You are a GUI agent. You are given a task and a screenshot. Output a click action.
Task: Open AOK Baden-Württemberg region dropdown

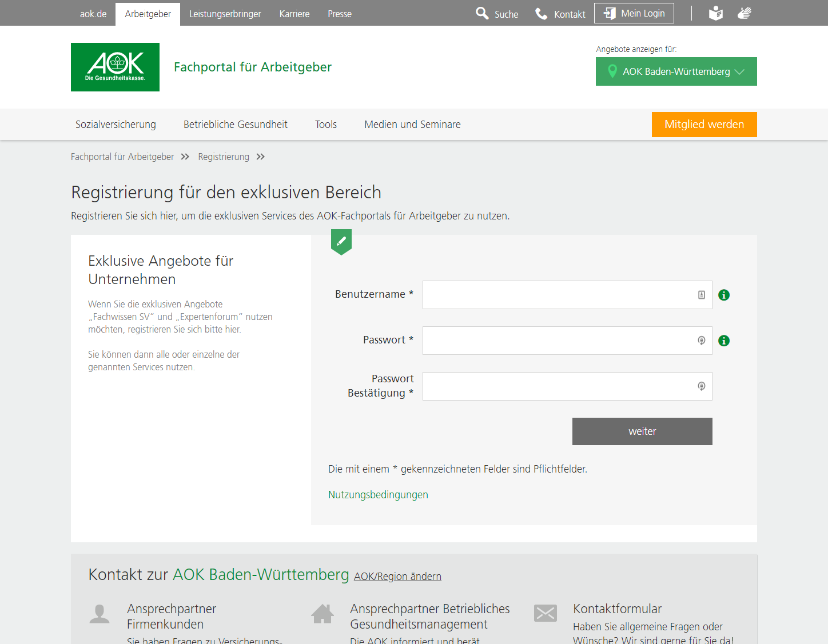(x=676, y=71)
